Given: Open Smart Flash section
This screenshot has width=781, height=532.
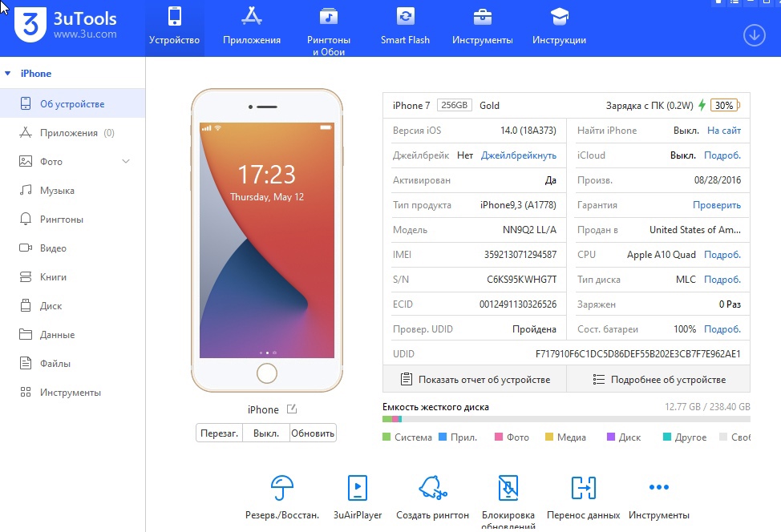Looking at the screenshot, I should click(405, 26).
